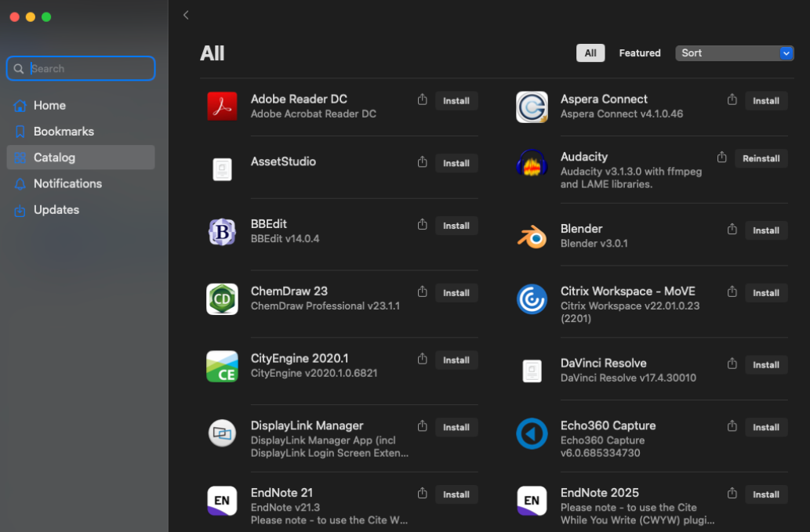Click the ChemDraw 23 app icon

coord(222,299)
